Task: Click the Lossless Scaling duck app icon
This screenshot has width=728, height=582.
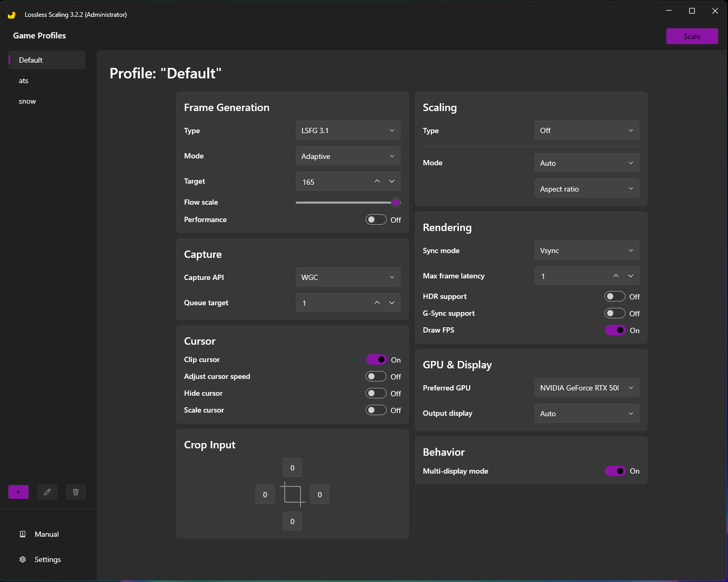Action: coord(12,15)
